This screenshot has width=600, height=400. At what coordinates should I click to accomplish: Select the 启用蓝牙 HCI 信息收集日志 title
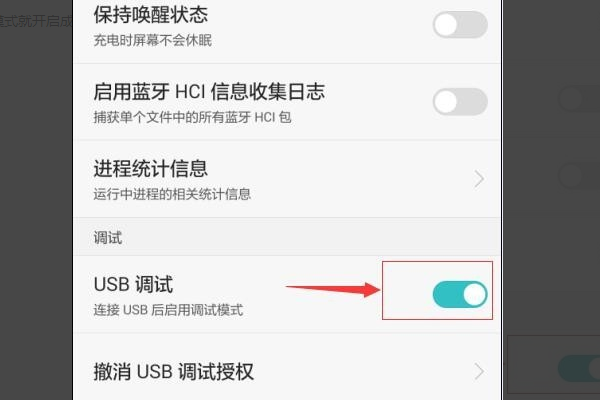coord(209,92)
